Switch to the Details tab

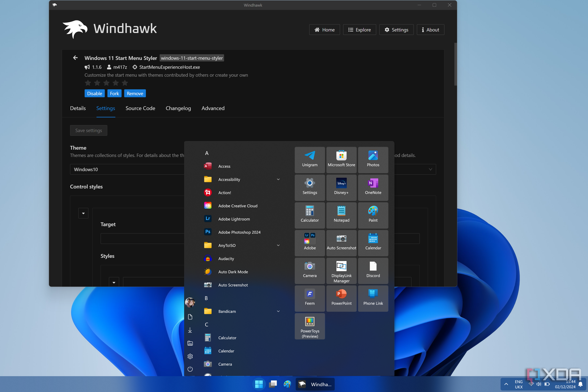78,108
